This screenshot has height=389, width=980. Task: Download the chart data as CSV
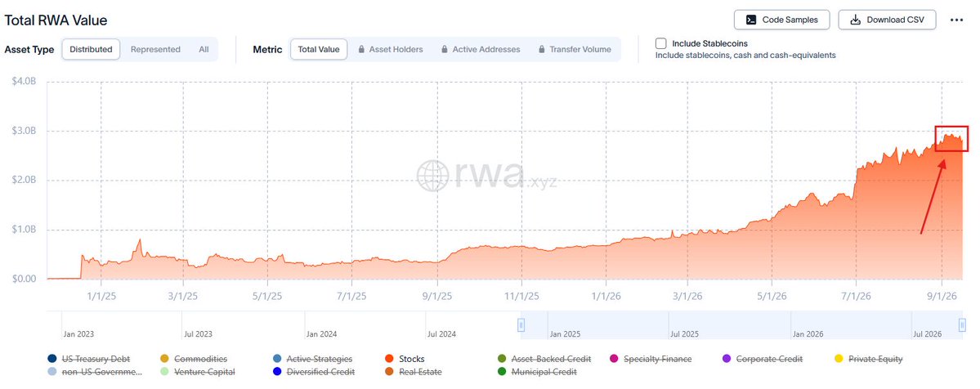[887, 20]
